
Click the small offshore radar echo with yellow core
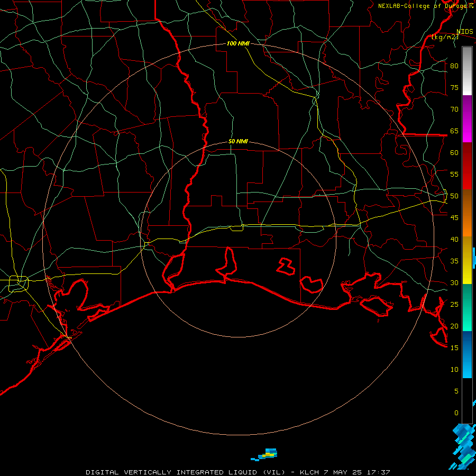[x=264, y=454]
